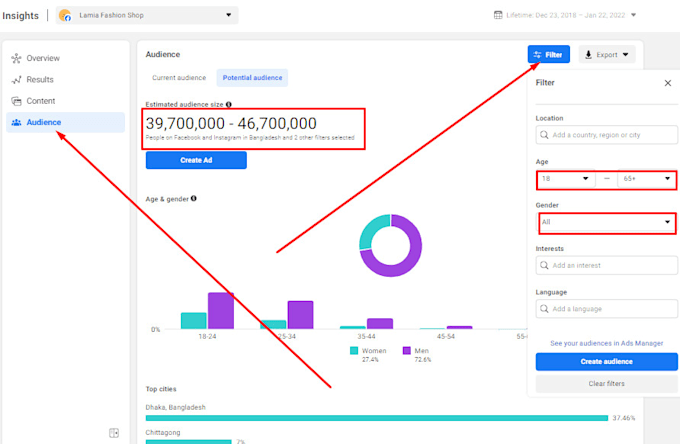The image size is (680, 444).
Task: Click the Lamia Fashion Shop page avatar
Action: [65, 15]
